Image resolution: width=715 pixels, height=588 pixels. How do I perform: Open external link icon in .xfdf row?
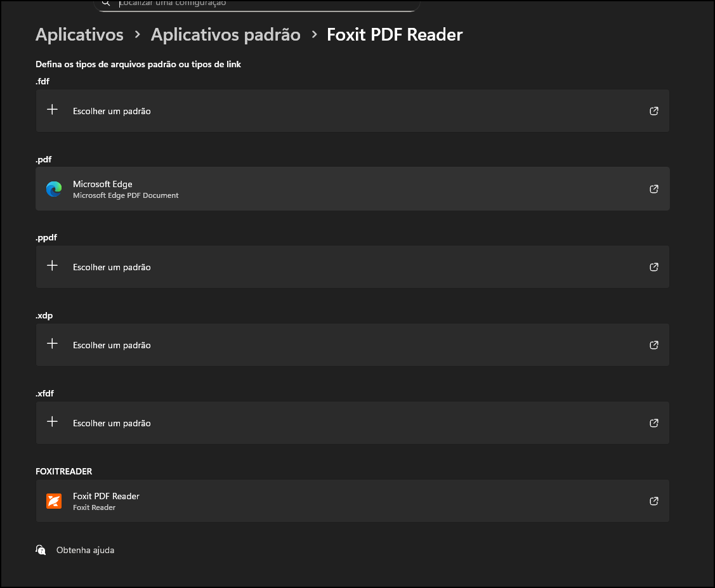click(x=654, y=423)
